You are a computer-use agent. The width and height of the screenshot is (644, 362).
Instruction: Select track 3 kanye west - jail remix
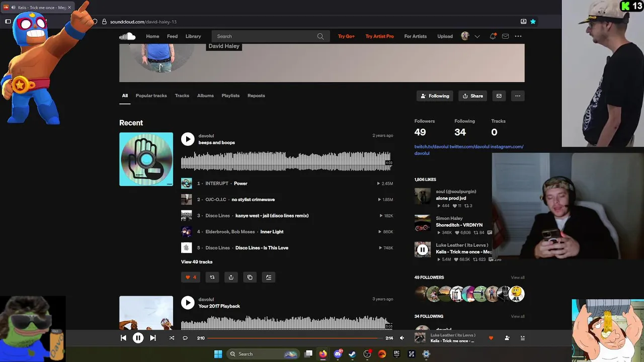[287, 216]
